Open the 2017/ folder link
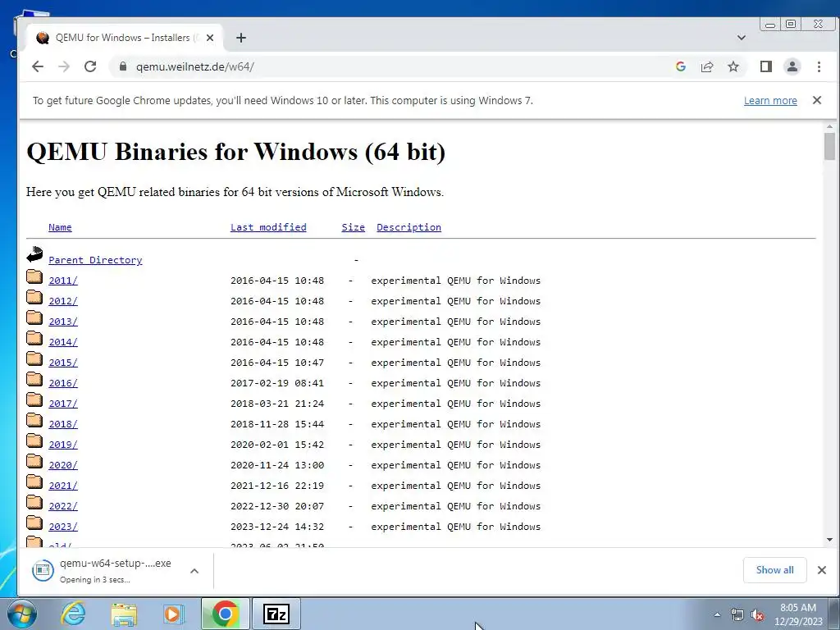The width and height of the screenshot is (840, 630). point(62,404)
